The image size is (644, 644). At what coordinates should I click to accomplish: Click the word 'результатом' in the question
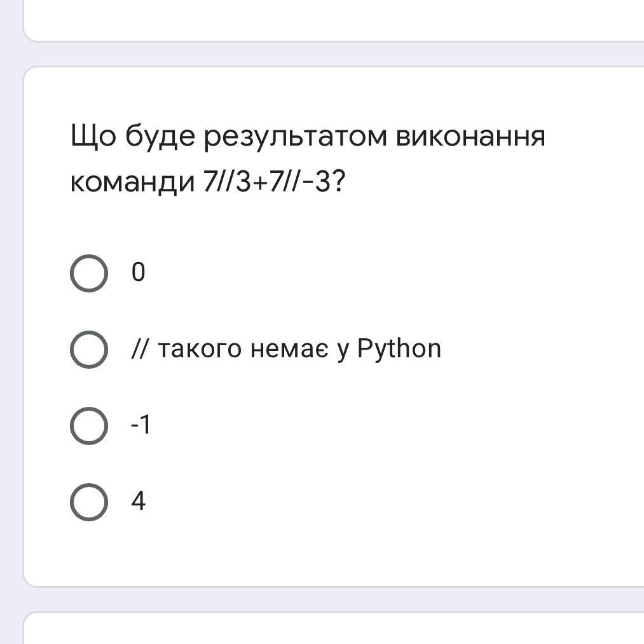coord(296,137)
